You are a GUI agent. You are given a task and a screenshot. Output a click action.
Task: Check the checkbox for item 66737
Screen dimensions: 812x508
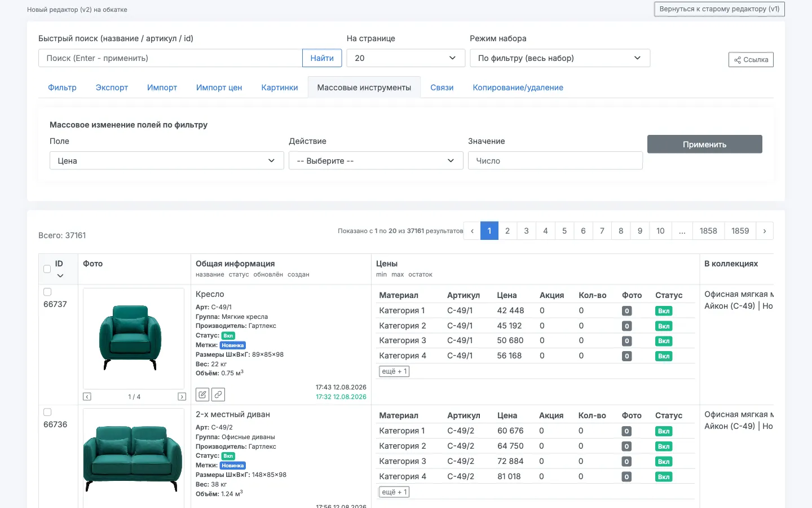point(47,292)
